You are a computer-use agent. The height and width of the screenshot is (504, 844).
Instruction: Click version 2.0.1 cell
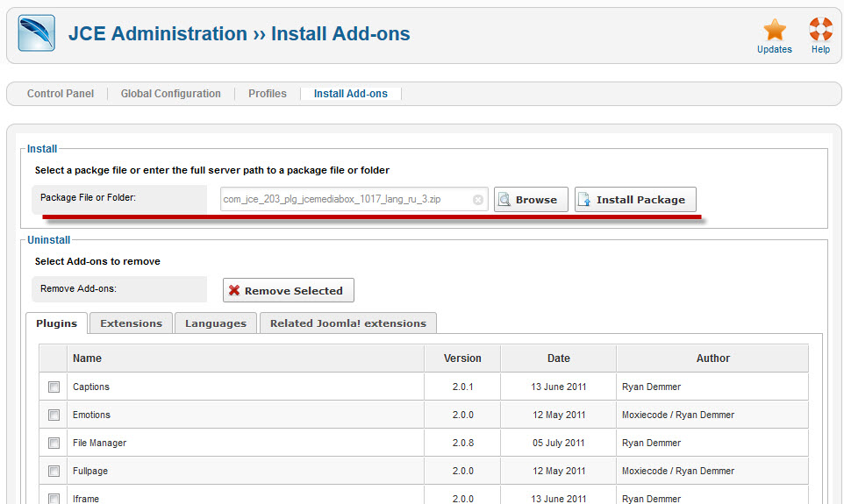(x=463, y=387)
